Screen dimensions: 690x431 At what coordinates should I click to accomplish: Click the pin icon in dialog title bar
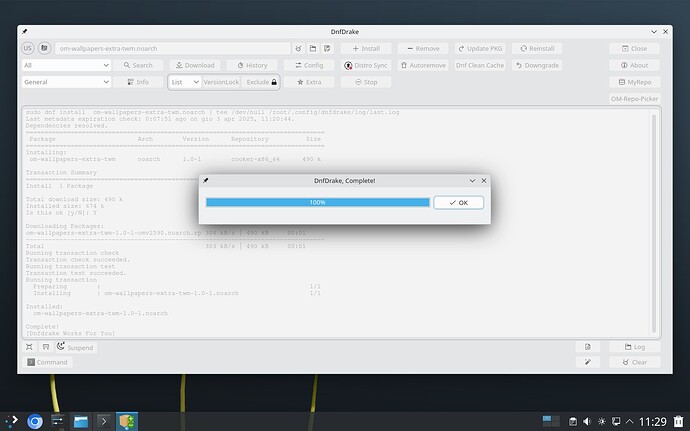pos(206,180)
